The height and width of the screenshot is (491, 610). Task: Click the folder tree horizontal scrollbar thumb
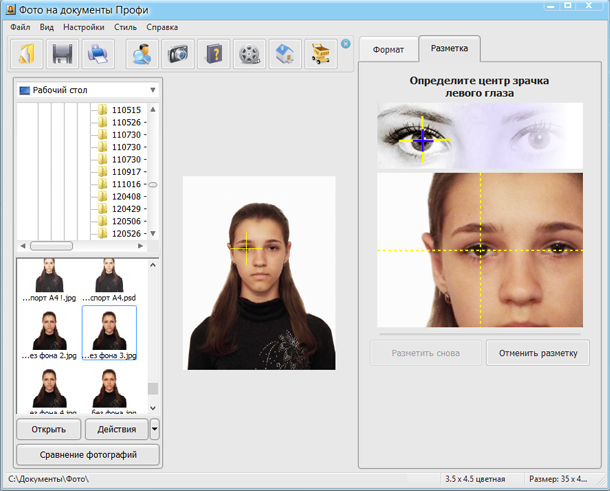pyautogui.click(x=51, y=246)
